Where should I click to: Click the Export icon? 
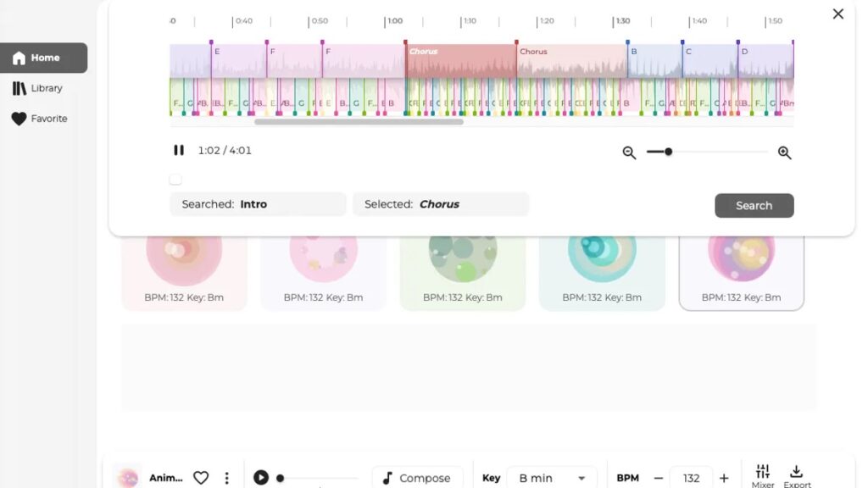pos(797,474)
